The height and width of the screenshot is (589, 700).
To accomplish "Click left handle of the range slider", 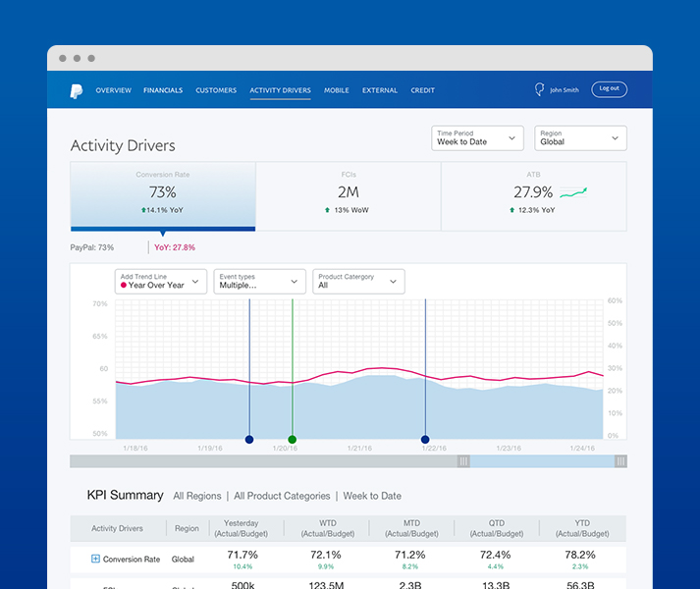I will point(464,461).
